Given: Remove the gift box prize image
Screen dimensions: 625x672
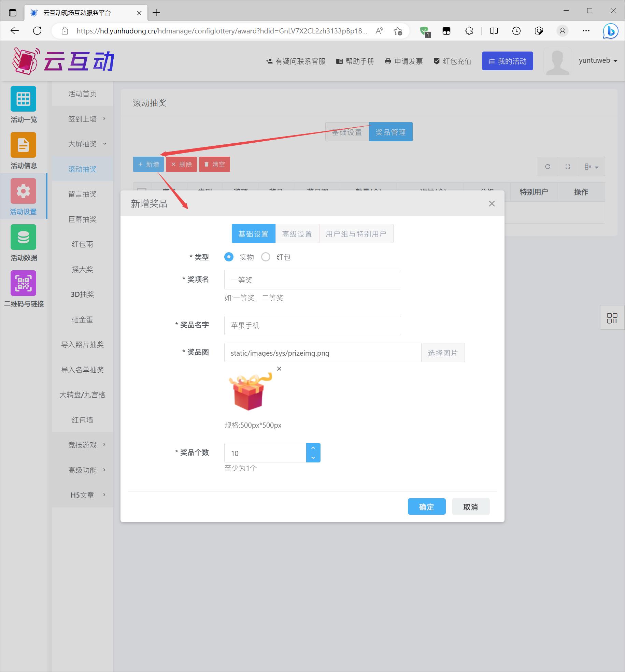Looking at the screenshot, I should point(279,369).
